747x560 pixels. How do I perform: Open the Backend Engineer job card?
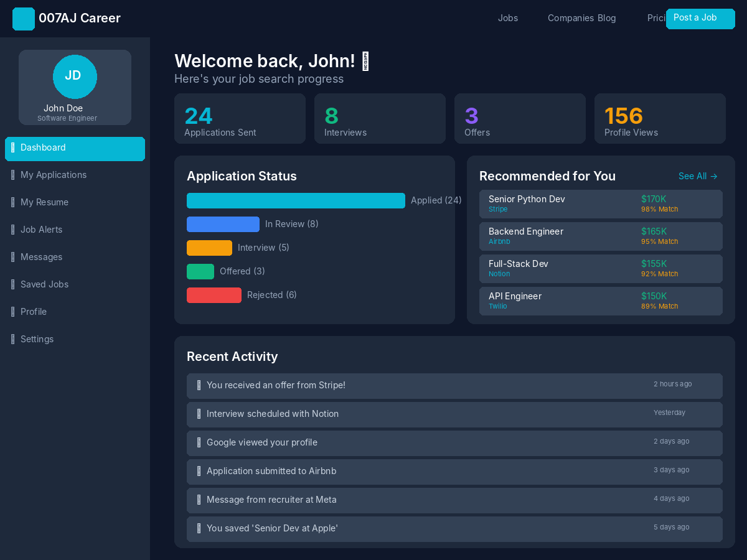point(601,236)
